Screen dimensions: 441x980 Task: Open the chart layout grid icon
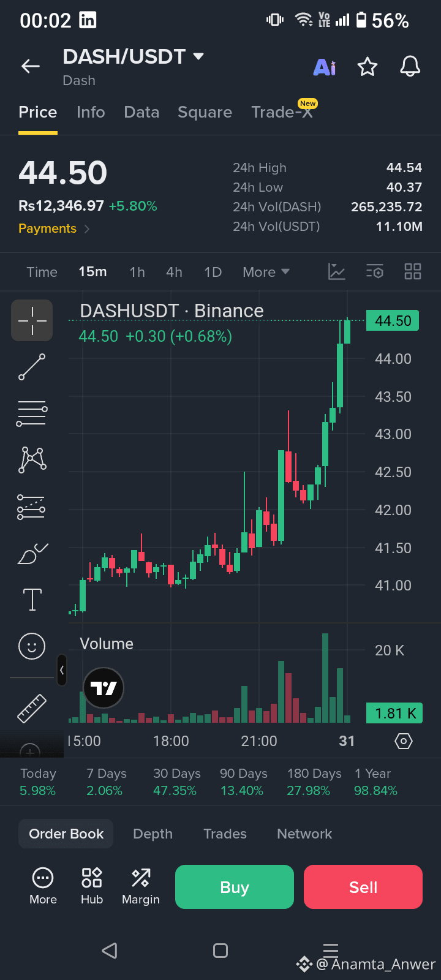point(413,271)
